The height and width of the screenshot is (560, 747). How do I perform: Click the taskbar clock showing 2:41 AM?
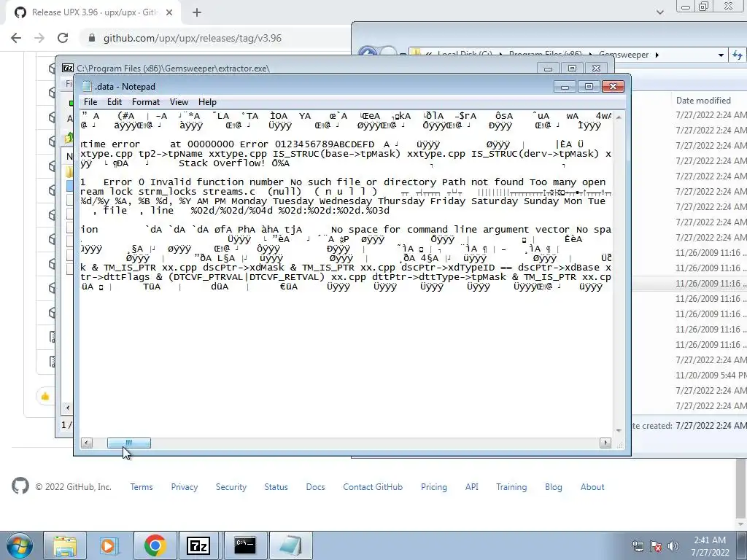710,545
